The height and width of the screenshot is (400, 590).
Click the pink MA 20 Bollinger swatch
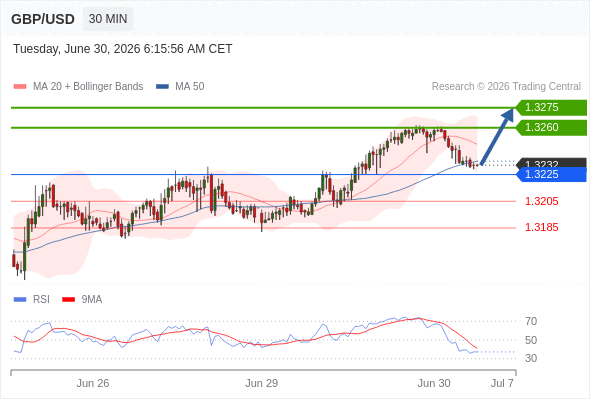(x=20, y=87)
